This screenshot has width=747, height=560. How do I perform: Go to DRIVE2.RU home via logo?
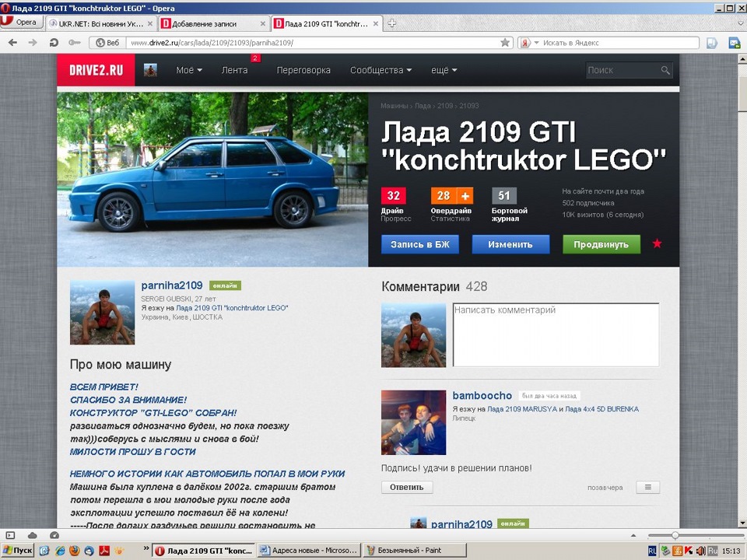[x=96, y=70]
